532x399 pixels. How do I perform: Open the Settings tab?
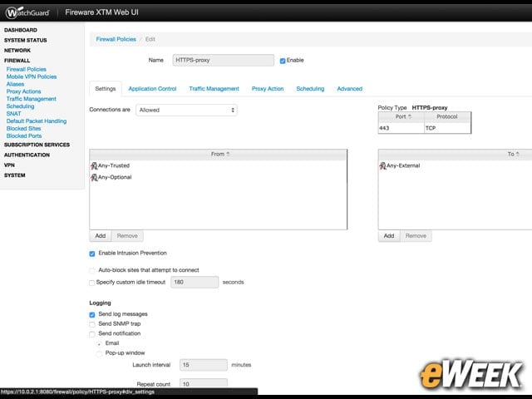(106, 89)
